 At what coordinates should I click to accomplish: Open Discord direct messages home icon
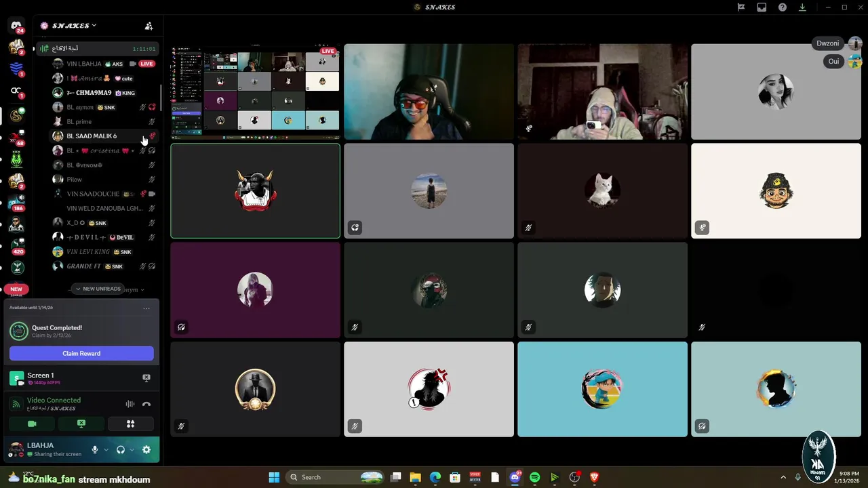pyautogui.click(x=17, y=26)
